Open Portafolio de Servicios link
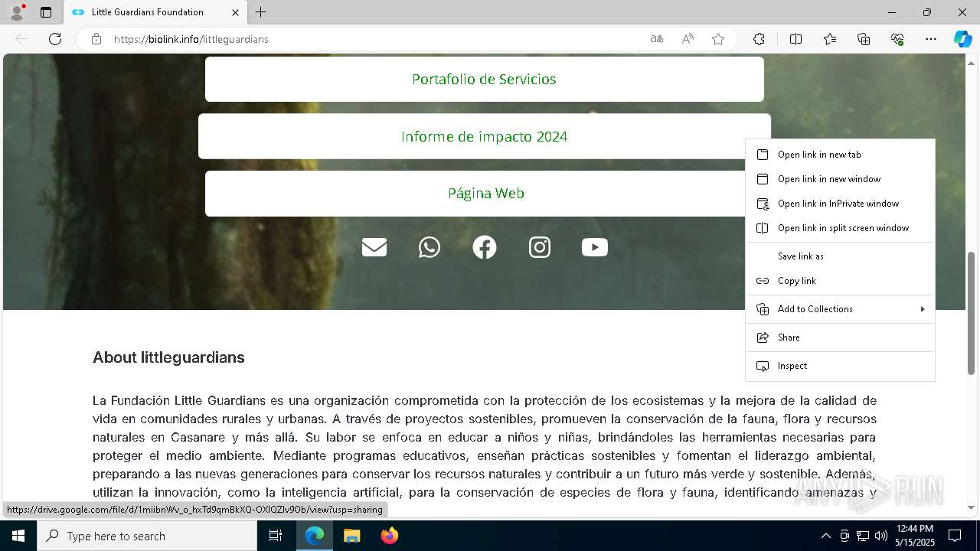The width and height of the screenshot is (980, 551). [485, 79]
